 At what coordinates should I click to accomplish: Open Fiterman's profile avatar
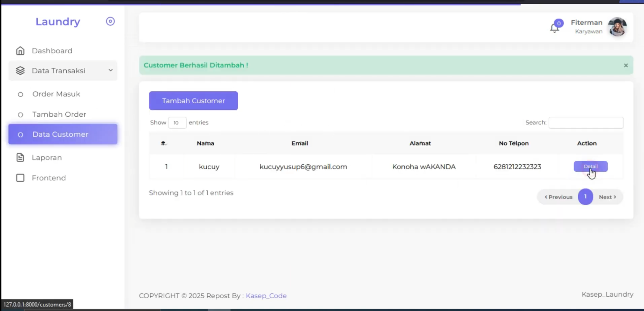pos(617,27)
